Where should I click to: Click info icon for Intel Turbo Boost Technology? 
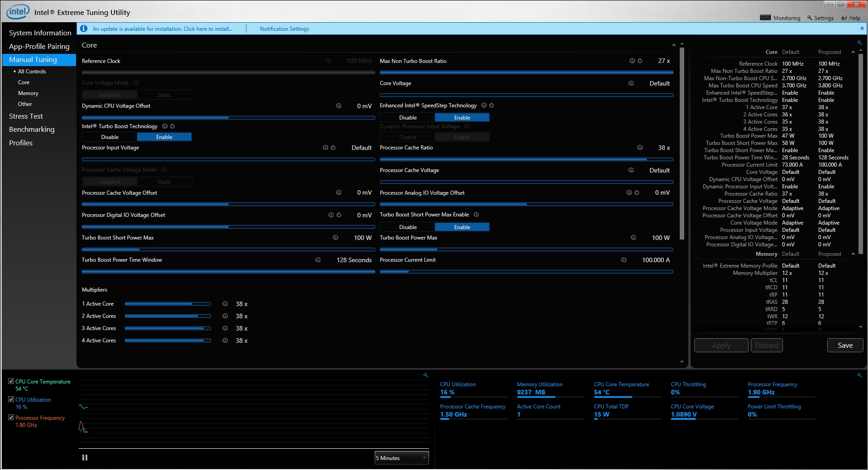point(165,126)
